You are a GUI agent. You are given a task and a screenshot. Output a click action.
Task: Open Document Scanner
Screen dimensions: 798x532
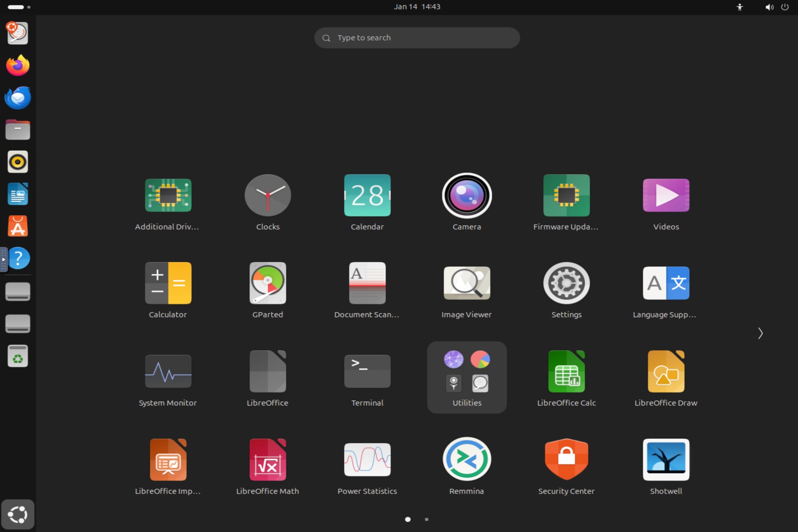coord(367,291)
